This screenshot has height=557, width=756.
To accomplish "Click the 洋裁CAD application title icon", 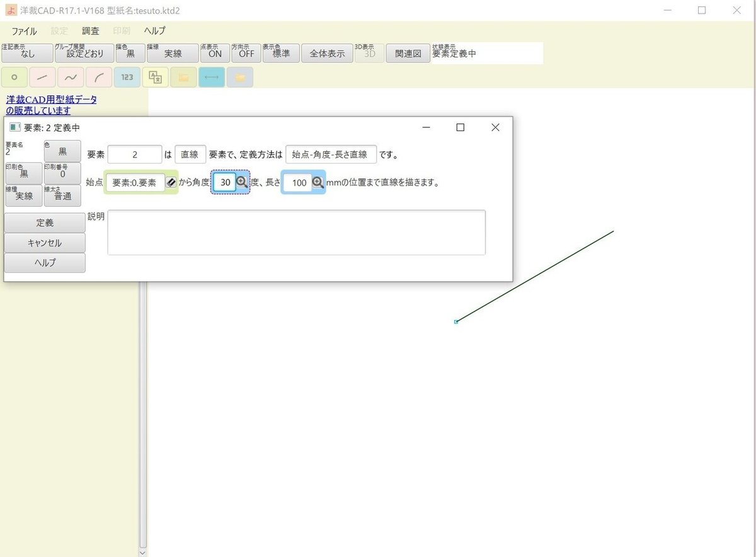I will [x=11, y=10].
